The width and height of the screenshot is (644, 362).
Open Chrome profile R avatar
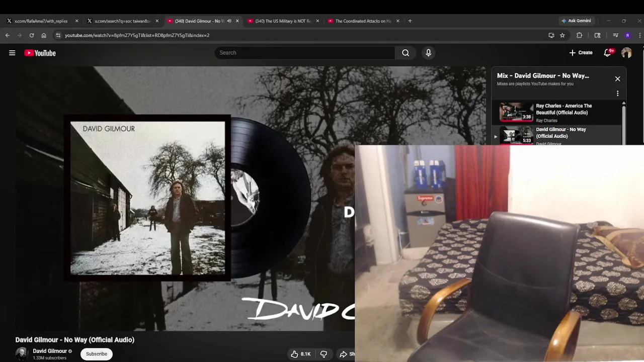(x=627, y=35)
